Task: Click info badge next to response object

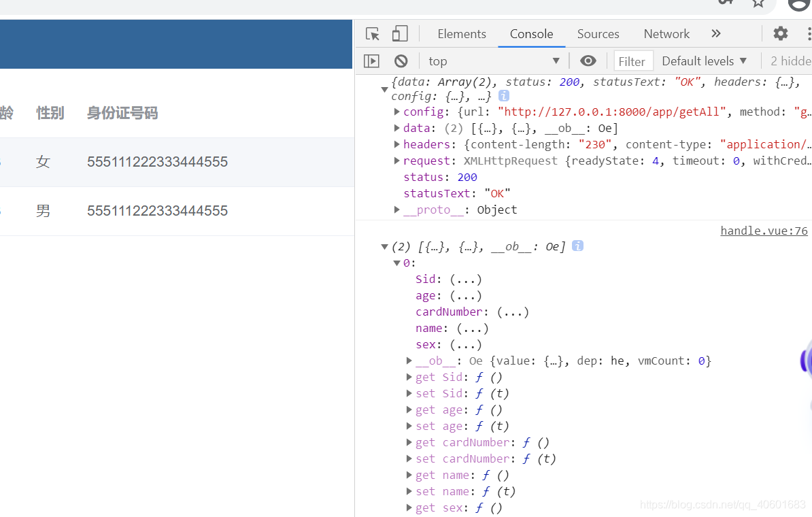Action: [x=503, y=96]
